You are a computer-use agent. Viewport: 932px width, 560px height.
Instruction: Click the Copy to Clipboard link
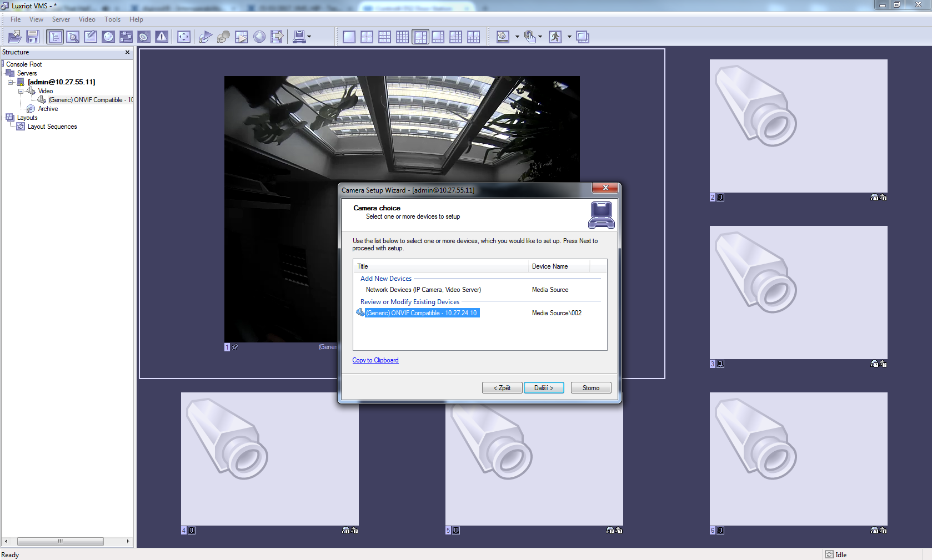(375, 360)
